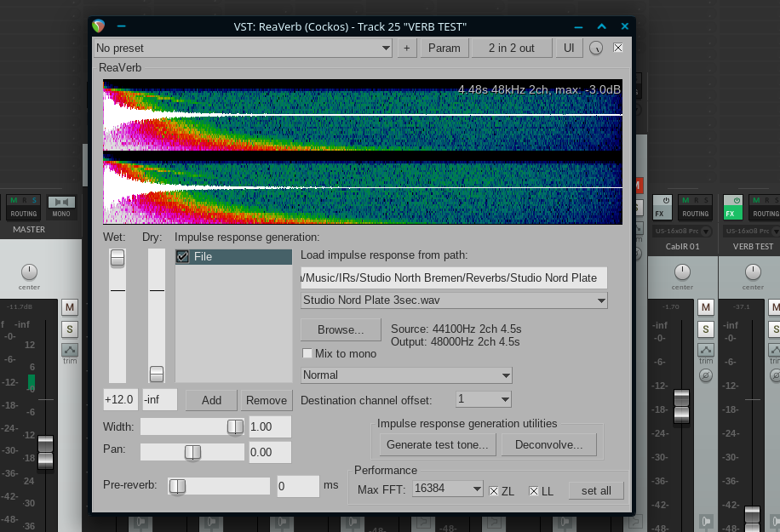
Task: Click the set all button
Action: 596,491
